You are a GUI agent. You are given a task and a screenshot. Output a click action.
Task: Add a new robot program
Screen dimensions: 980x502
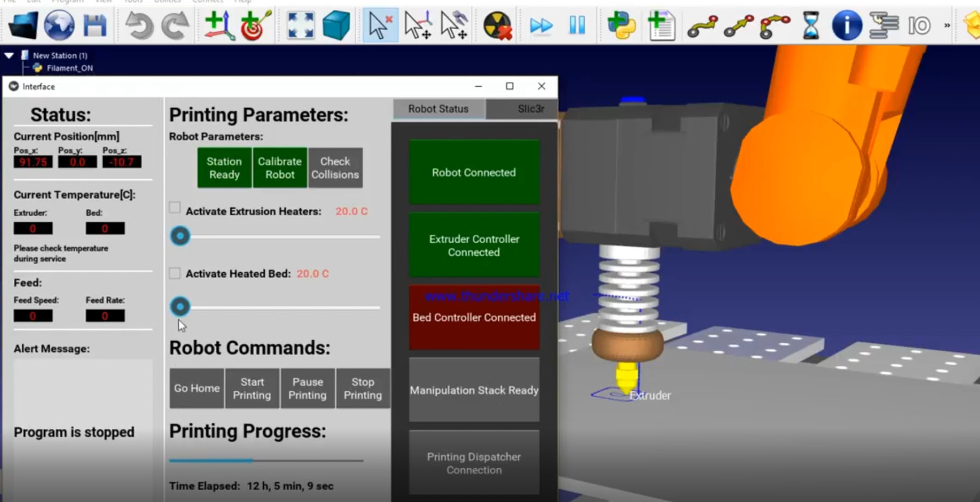click(x=661, y=25)
